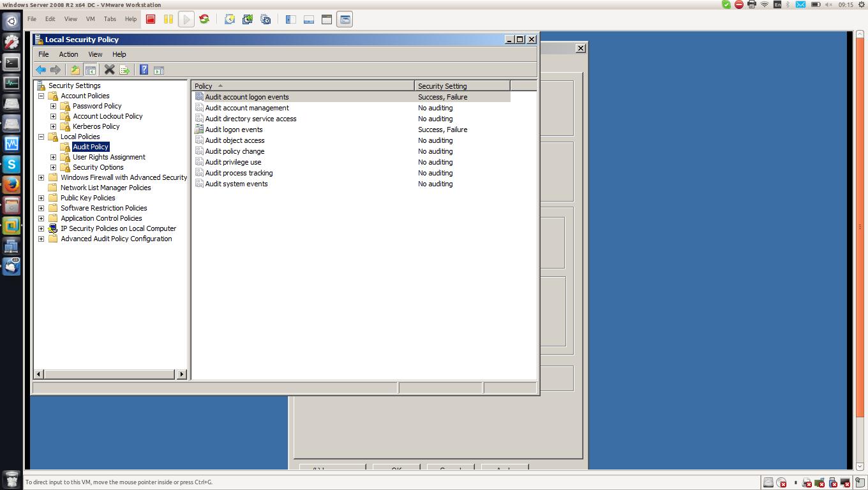Open Firefox from the Ubuntu dock
This screenshot has width=868, height=490.
tap(11, 185)
